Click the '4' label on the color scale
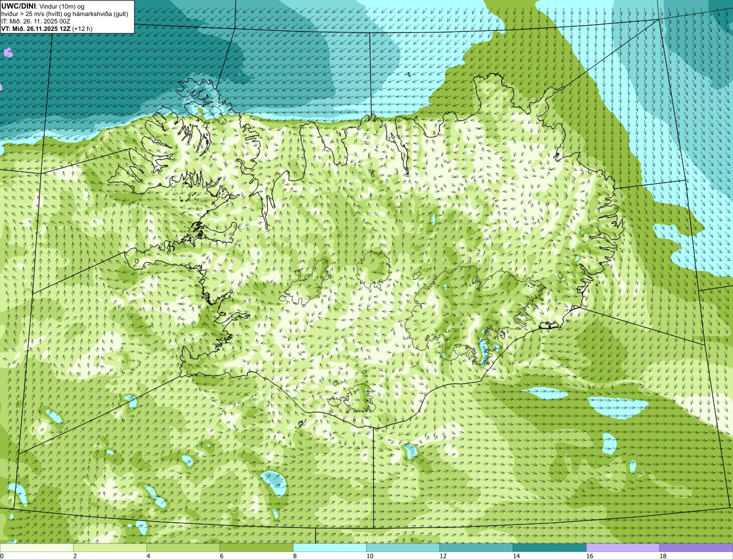The image size is (733, 560). coord(148,556)
